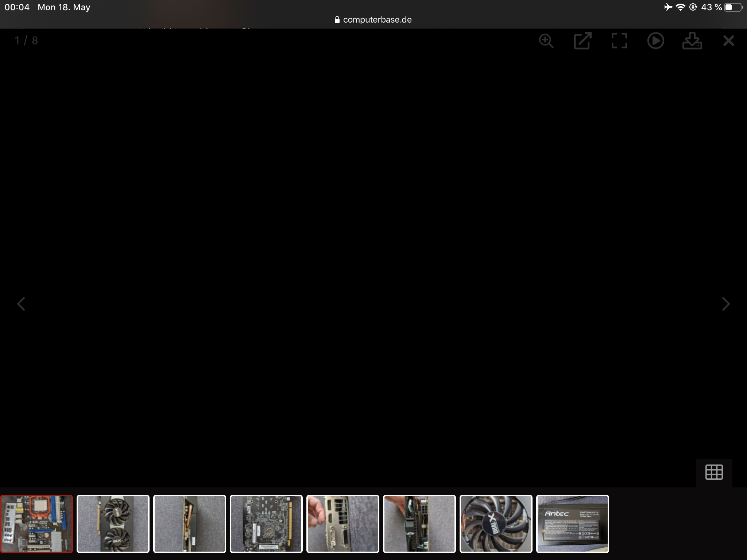Screen dimensions: 747x560
Task: Close the image gallery overlay
Action: [728, 41]
